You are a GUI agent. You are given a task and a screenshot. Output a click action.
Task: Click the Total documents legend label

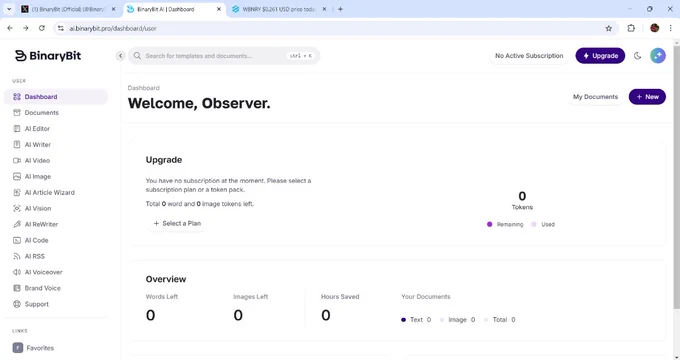(x=500, y=320)
